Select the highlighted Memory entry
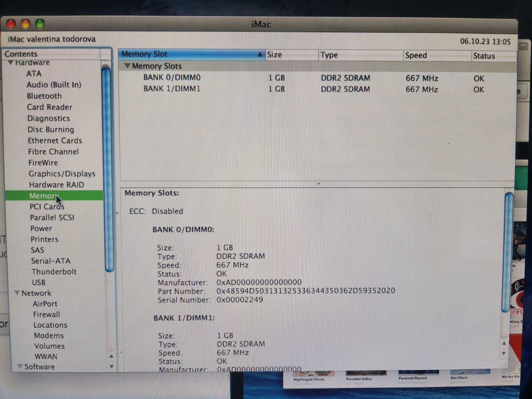The width and height of the screenshot is (532, 399). (x=54, y=196)
